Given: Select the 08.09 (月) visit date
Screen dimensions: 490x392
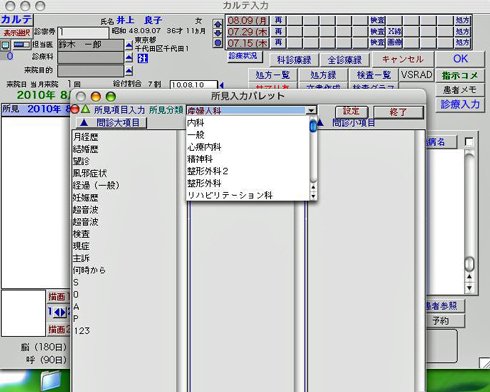Looking at the screenshot, I should coord(248,21).
